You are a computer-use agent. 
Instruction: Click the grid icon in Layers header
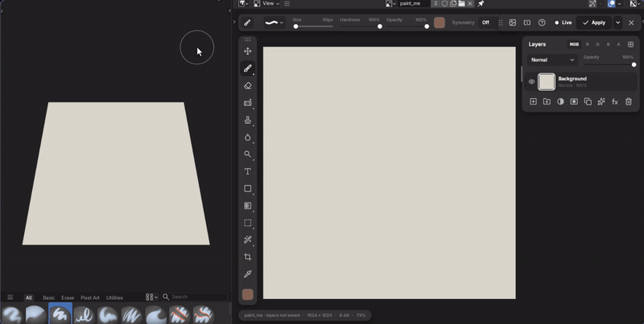coord(631,44)
